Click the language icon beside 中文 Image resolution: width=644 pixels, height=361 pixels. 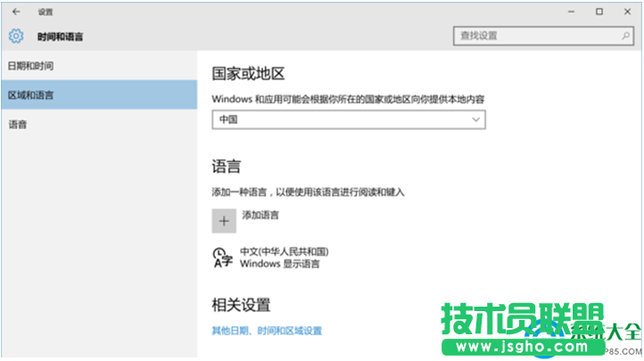tap(223, 258)
